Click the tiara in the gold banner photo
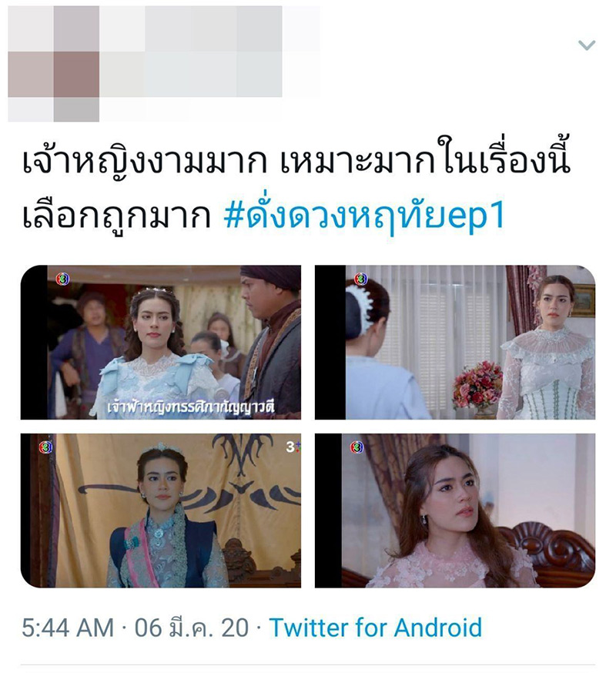Viewport: 616px width, 673px height. (159, 447)
